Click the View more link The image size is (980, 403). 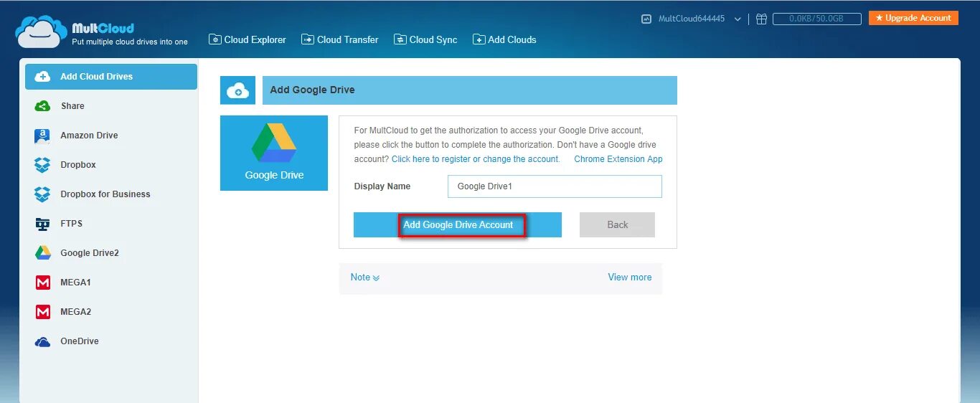tap(630, 278)
